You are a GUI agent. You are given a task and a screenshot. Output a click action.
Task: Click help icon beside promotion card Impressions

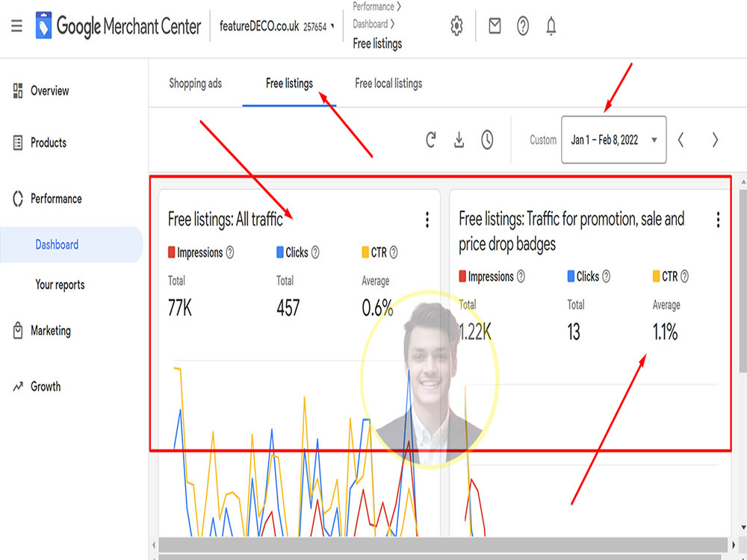click(521, 276)
